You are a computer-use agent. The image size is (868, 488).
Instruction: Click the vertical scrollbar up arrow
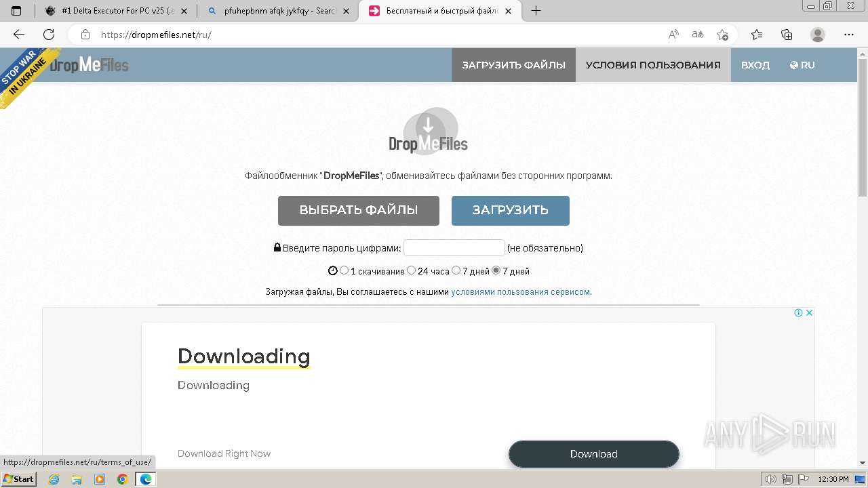click(863, 53)
